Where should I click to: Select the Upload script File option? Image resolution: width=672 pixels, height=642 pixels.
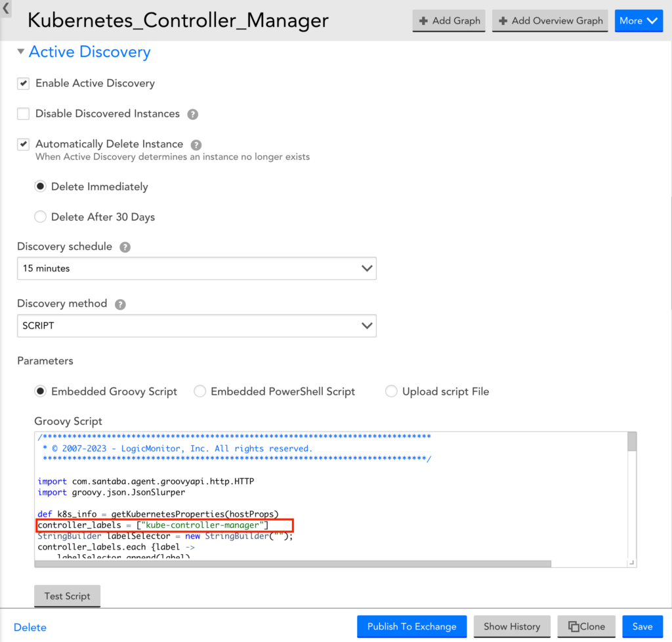coord(391,391)
